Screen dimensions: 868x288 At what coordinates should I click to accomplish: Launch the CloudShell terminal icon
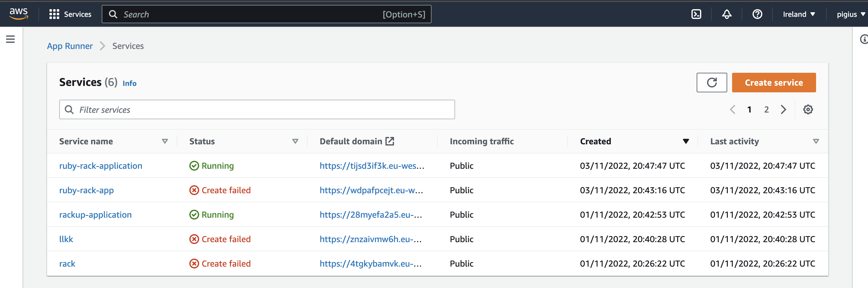click(696, 14)
